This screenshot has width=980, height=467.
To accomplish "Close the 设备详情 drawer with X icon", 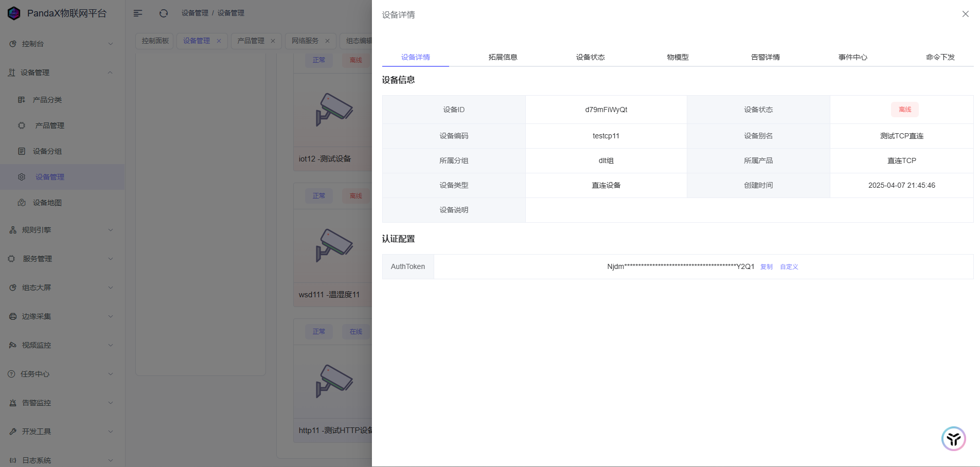I will click(x=965, y=14).
